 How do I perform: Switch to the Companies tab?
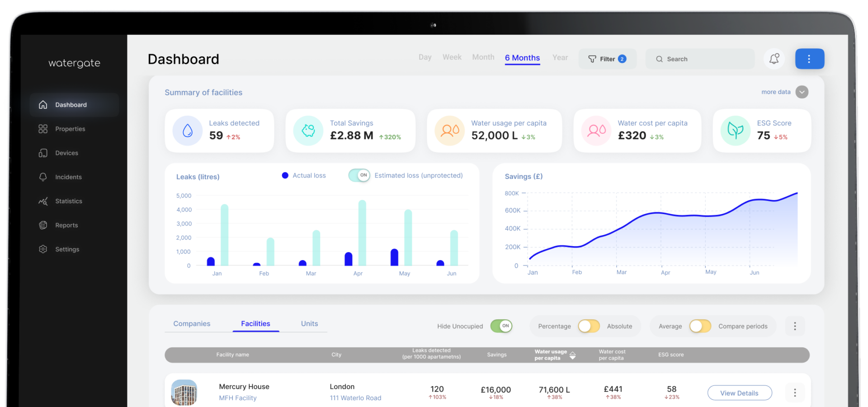coord(192,323)
